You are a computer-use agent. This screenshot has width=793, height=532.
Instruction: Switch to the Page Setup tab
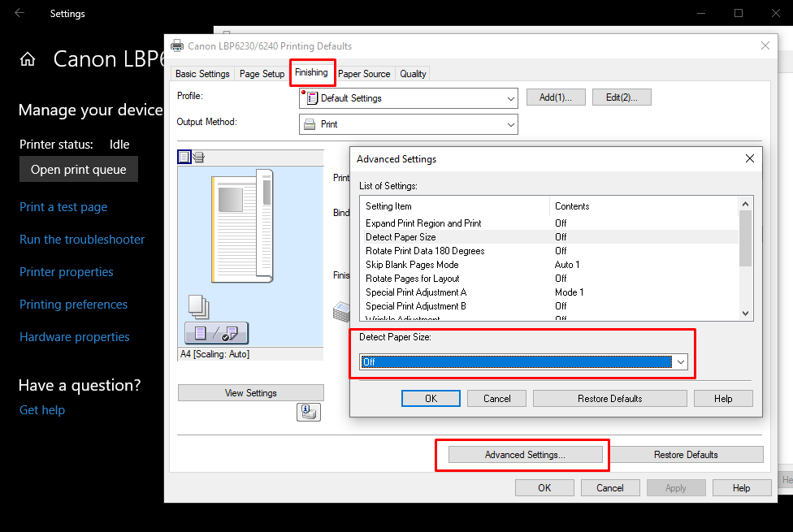click(262, 74)
